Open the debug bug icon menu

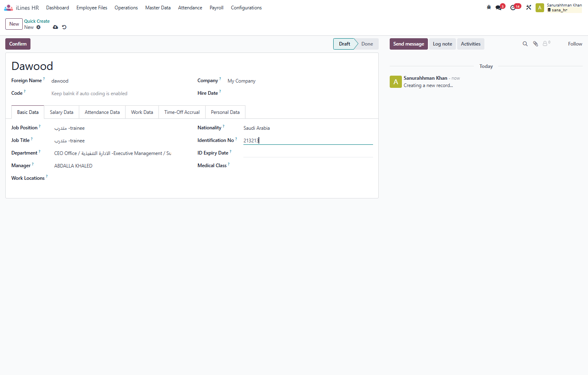point(489,7)
